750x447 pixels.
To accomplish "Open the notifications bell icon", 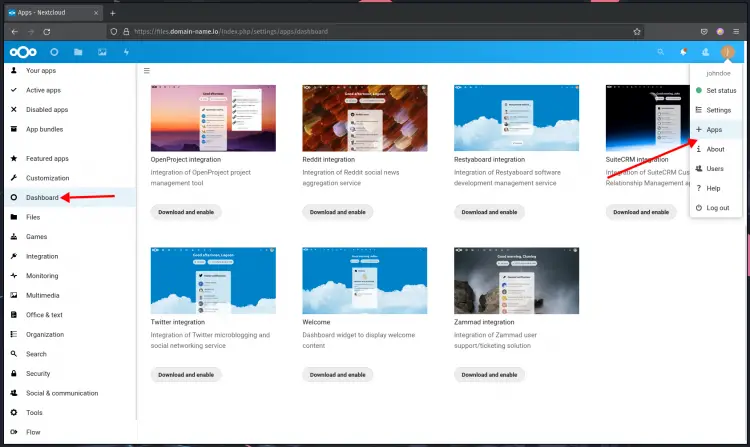I will pos(684,52).
